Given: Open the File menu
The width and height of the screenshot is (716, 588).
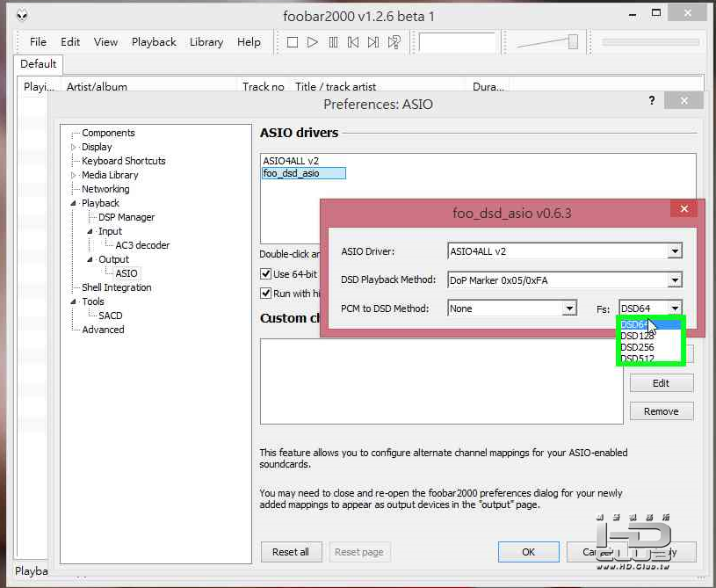Looking at the screenshot, I should pos(38,42).
